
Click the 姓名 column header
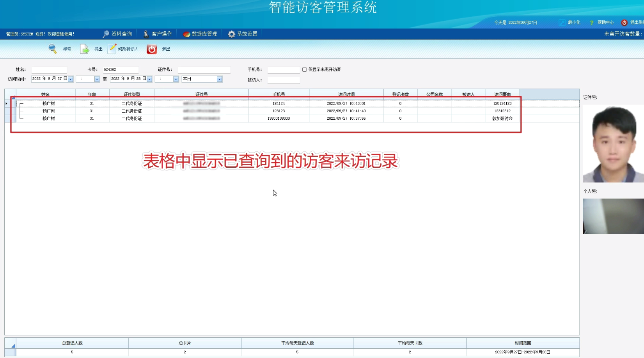click(x=45, y=94)
